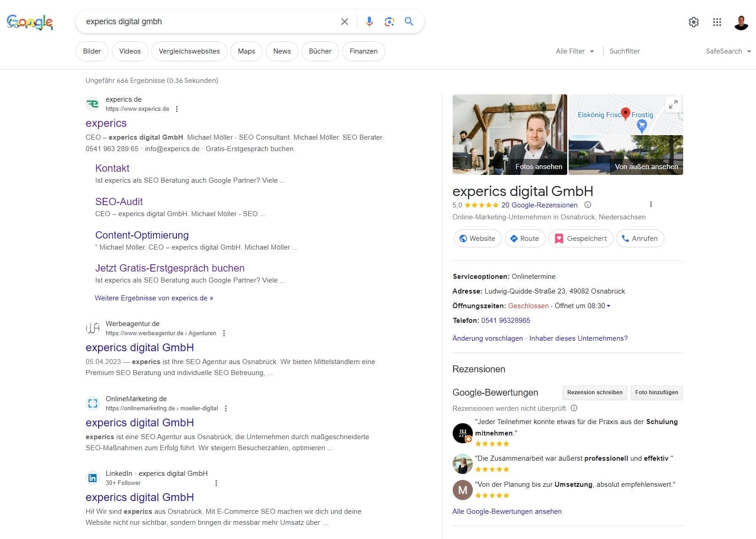Viewport: 756px width, 539px height.
Task: Open 'Von außen ansehen' street view thumbnail
Action: click(x=626, y=155)
